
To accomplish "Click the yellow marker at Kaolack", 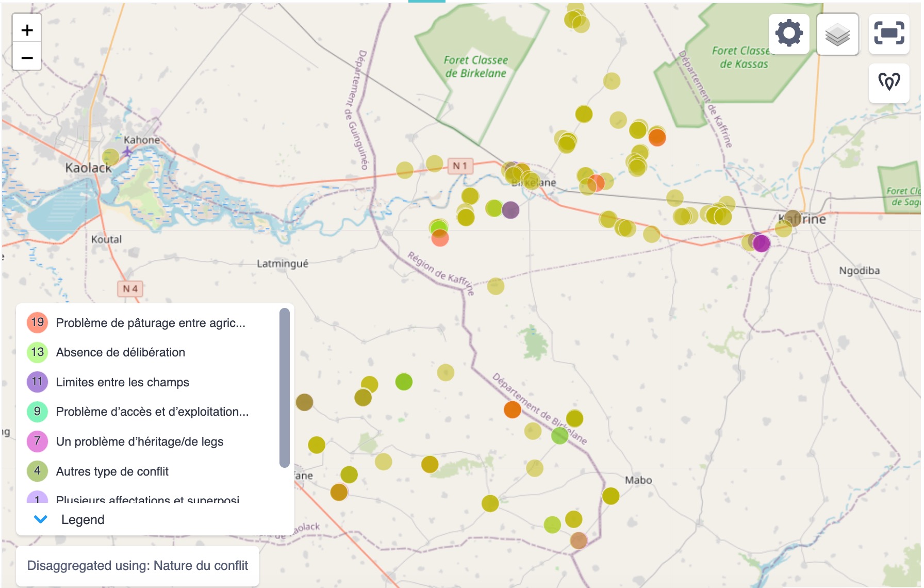I will coord(110,157).
